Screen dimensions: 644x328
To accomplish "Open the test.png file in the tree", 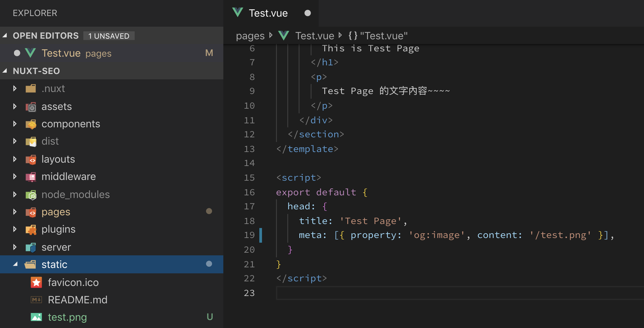I will click(x=67, y=317).
